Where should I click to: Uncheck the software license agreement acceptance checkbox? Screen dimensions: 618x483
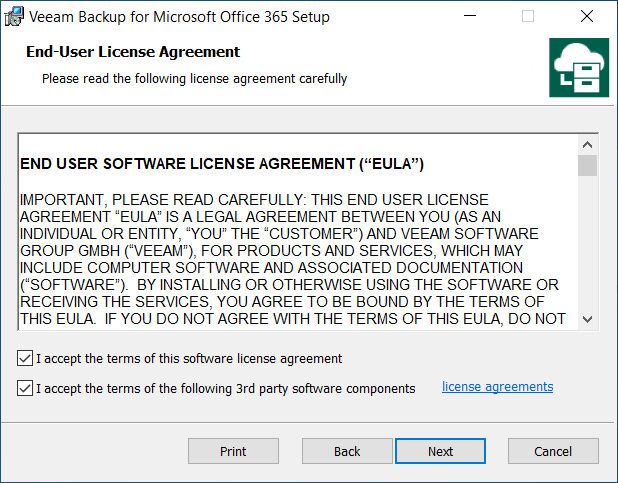[x=24, y=358]
